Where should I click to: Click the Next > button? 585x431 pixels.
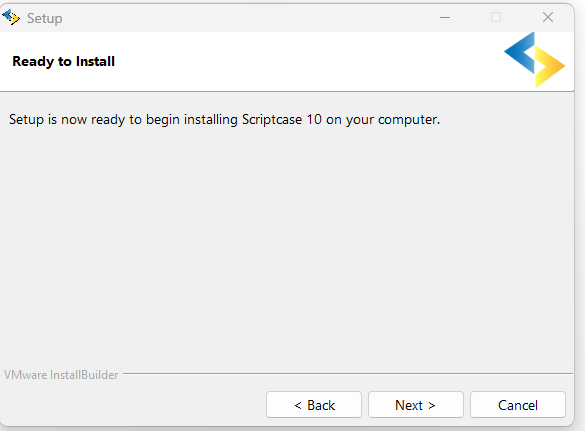(416, 405)
